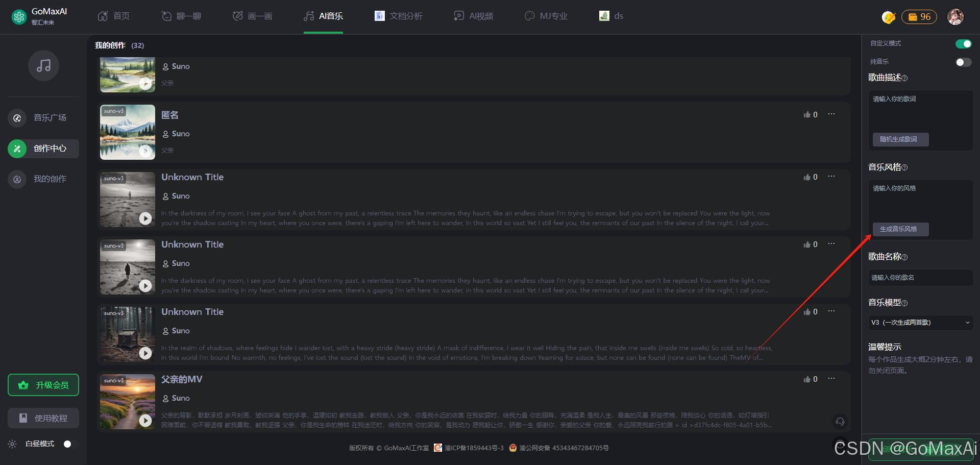Click the 随机生成歌词 button

(x=900, y=139)
